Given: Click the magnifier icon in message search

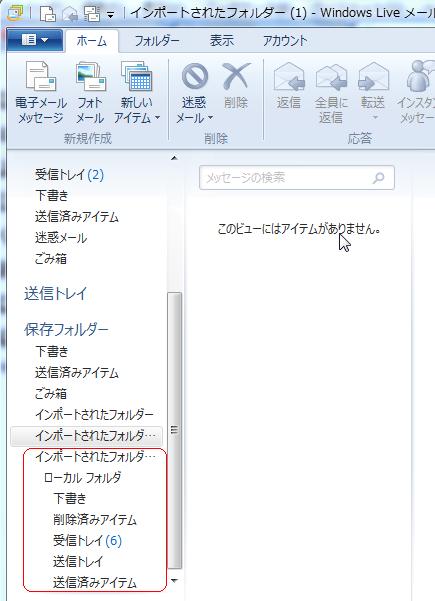Looking at the screenshot, I should pos(379,177).
